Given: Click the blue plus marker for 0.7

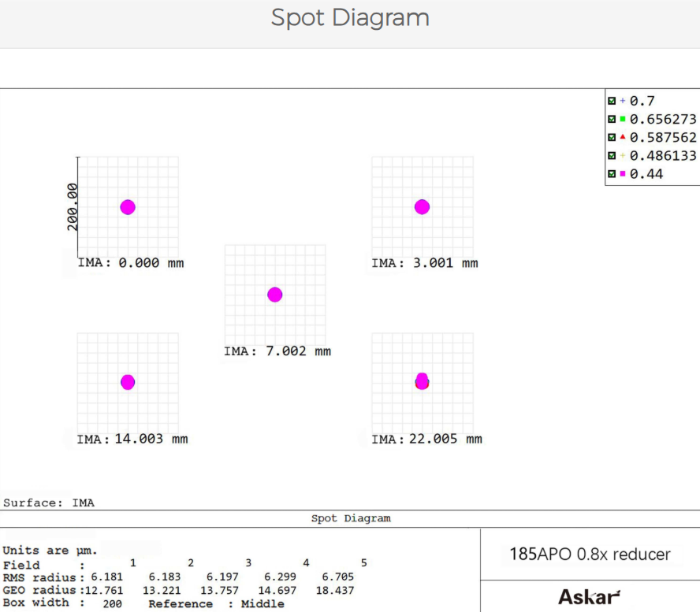Looking at the screenshot, I should point(623,101).
